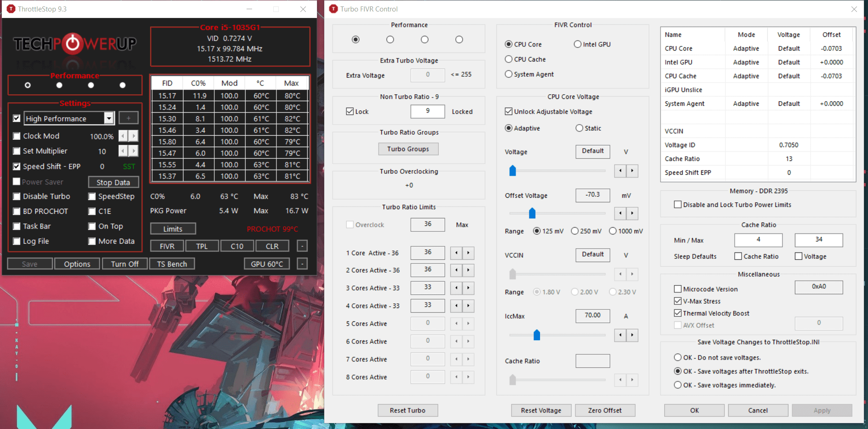Select OK - Save voltages immediately
Viewport: 868px width, 429px height.
coord(678,385)
